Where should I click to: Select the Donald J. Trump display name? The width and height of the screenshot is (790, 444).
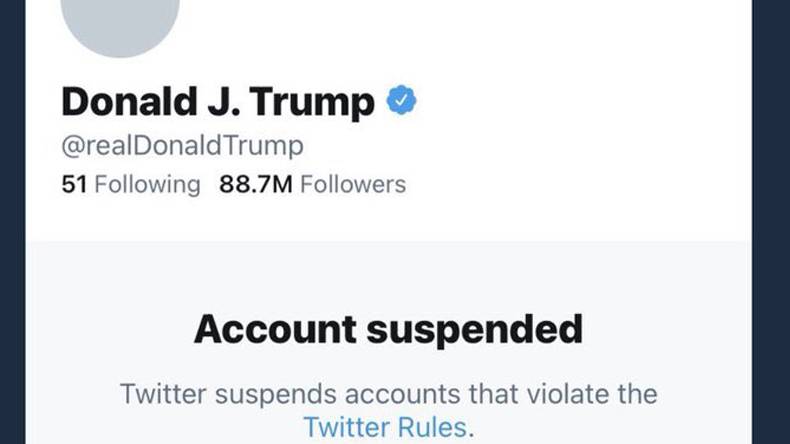tap(218, 103)
